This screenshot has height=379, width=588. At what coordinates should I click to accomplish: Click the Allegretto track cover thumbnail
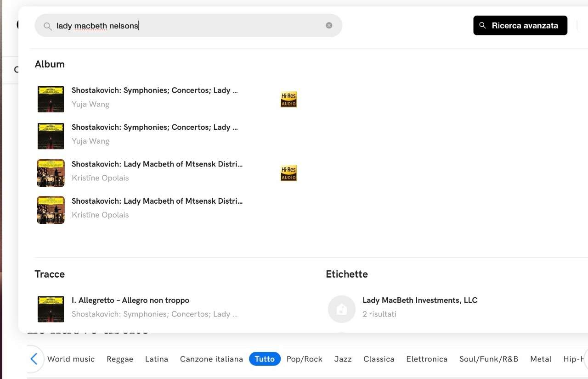[51, 309]
